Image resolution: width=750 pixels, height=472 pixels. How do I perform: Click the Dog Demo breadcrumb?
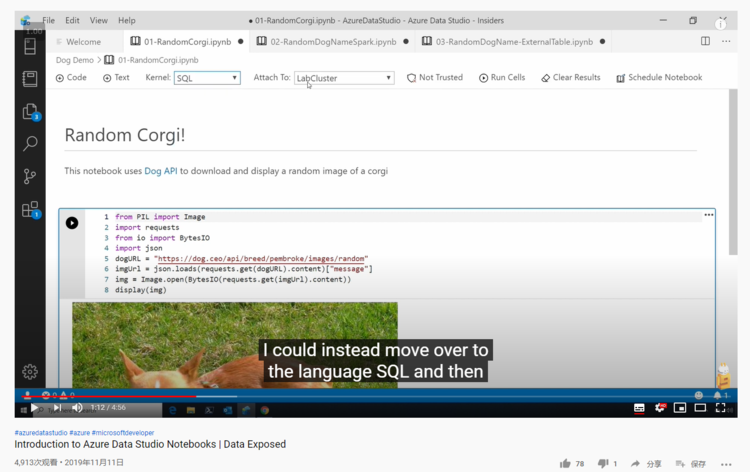tap(75, 60)
